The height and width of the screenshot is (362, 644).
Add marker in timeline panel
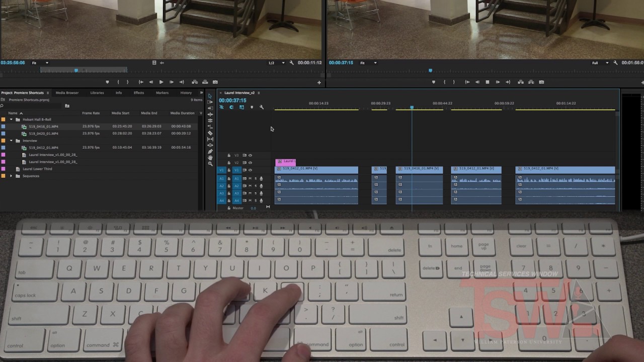(x=252, y=107)
